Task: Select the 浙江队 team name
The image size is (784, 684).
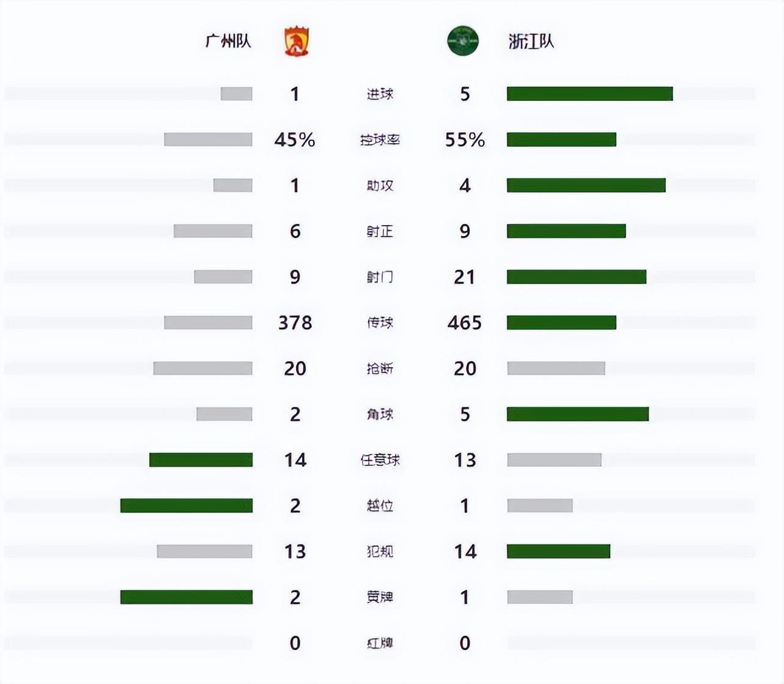Action: click(x=531, y=42)
